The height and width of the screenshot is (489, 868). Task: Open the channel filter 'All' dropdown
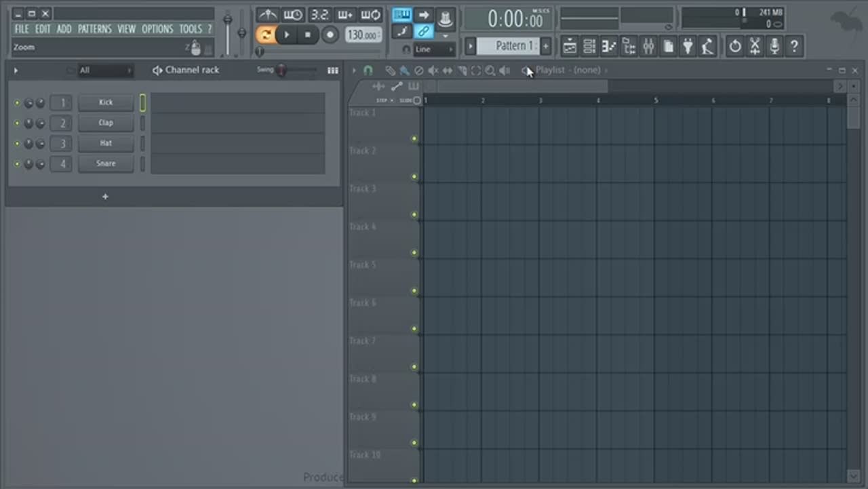pyautogui.click(x=105, y=71)
